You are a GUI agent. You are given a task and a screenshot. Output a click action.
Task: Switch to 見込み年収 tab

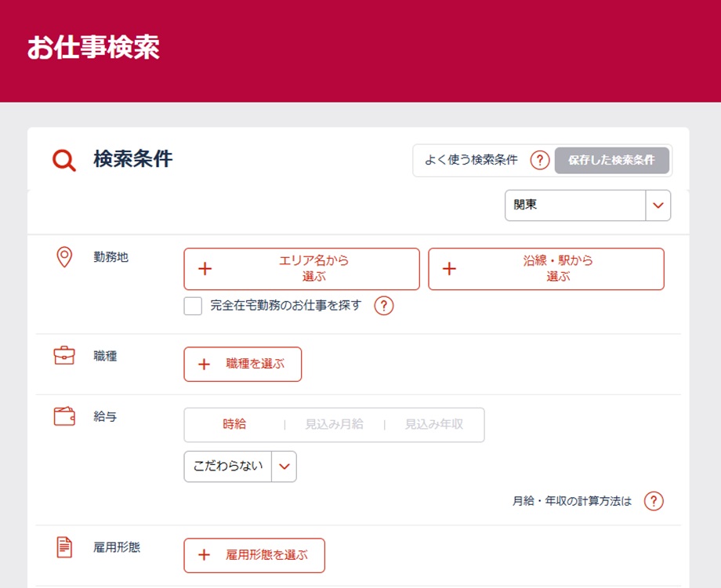[x=433, y=424]
